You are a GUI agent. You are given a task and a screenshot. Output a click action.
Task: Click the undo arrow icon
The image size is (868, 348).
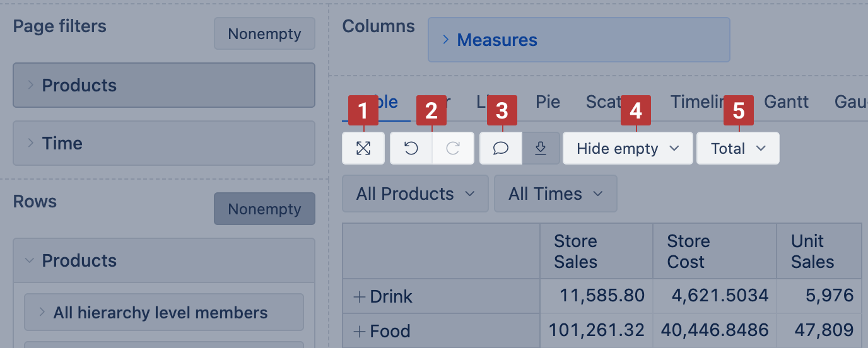point(411,148)
